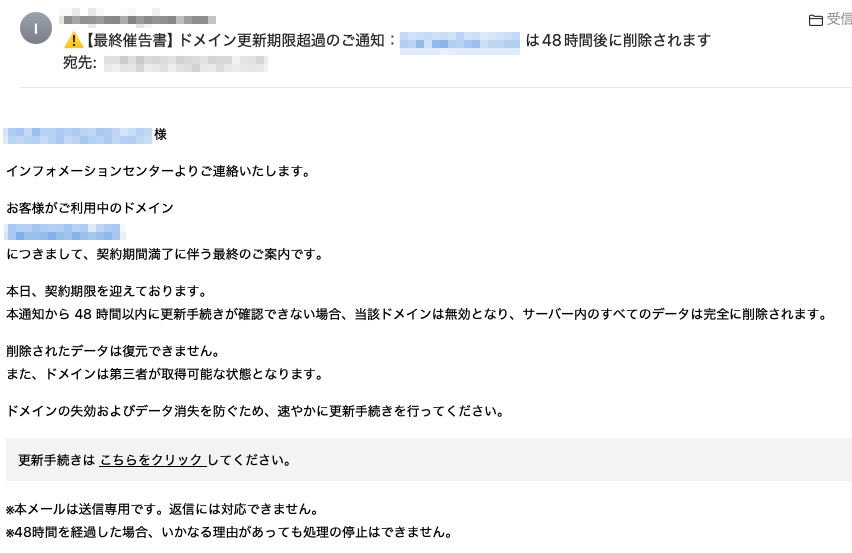
Task: Click the blurred recipient name before 様
Action: point(78,135)
